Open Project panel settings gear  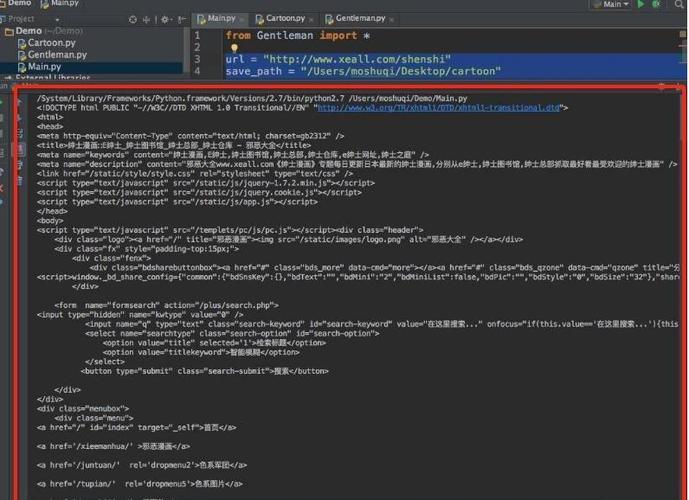(165, 19)
